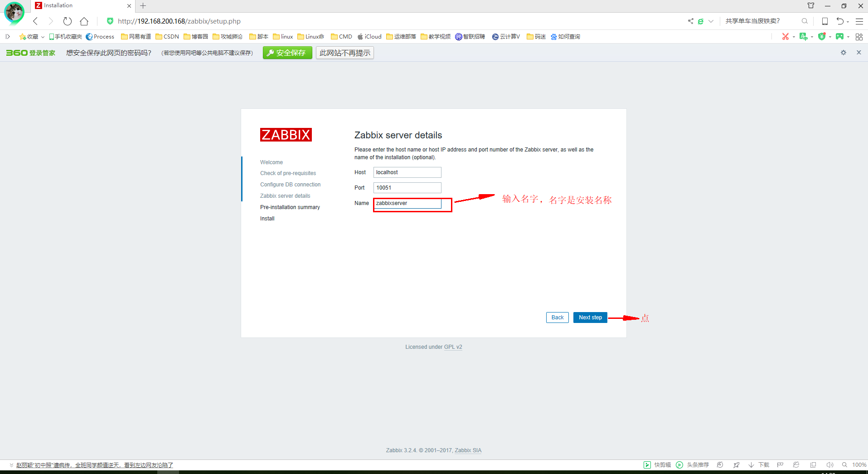The height and width of the screenshot is (474, 868).
Task: Dismiss the password save bar with X
Action: pyautogui.click(x=858, y=53)
